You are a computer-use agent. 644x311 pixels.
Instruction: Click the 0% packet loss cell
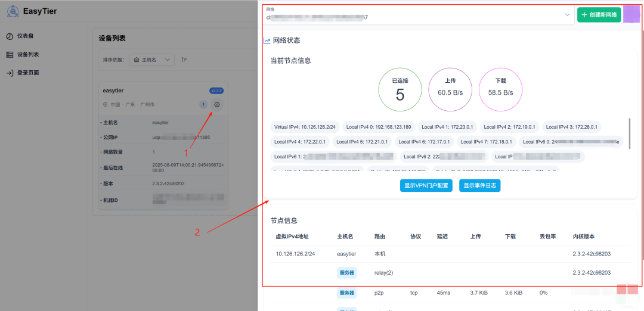pyautogui.click(x=544, y=293)
